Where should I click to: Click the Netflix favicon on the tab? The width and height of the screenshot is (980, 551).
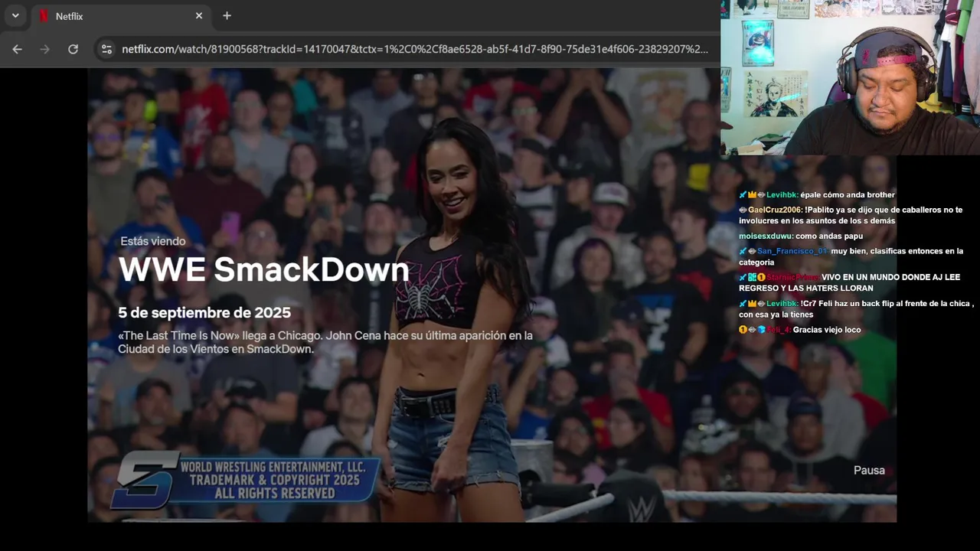44,16
